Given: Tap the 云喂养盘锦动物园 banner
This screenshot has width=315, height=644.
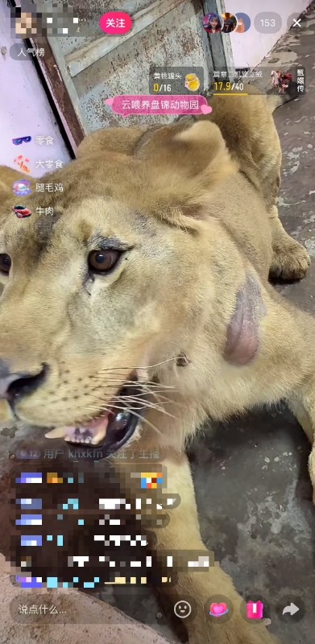Looking at the screenshot, I should click(x=160, y=105).
